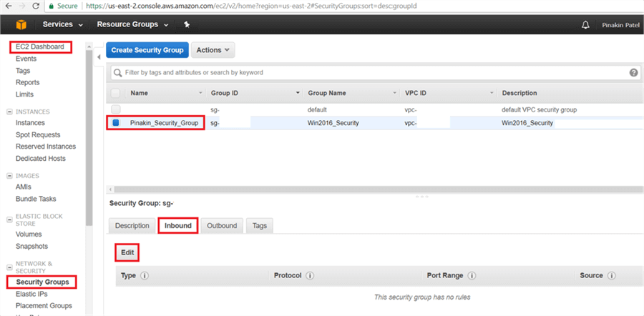Uncheck the Pinakin_Security_Group row checkbox

pos(116,123)
